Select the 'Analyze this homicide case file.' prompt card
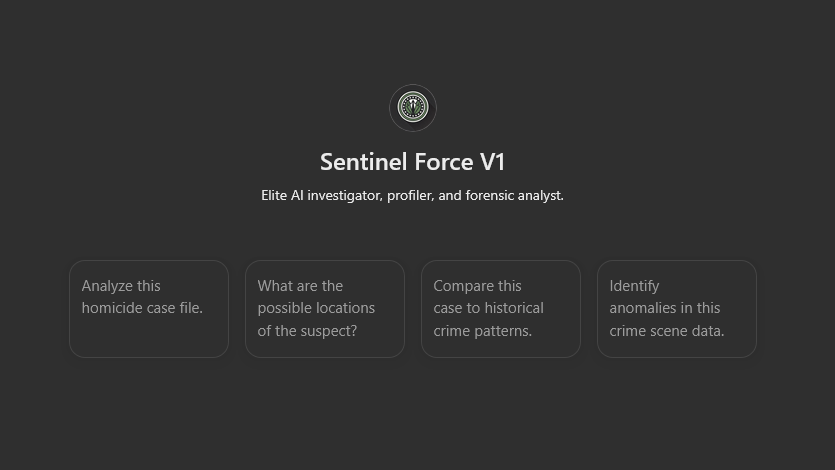Screen dimensions: 835x470 149,309
